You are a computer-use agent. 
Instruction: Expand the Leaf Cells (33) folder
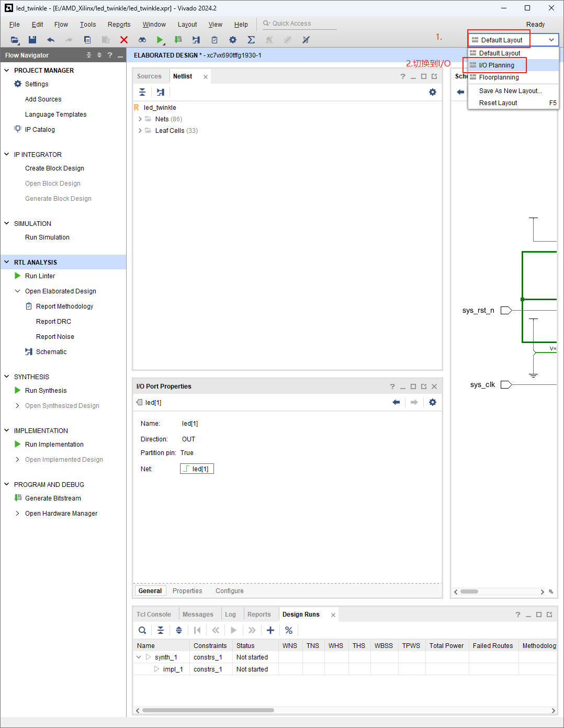[x=140, y=131]
